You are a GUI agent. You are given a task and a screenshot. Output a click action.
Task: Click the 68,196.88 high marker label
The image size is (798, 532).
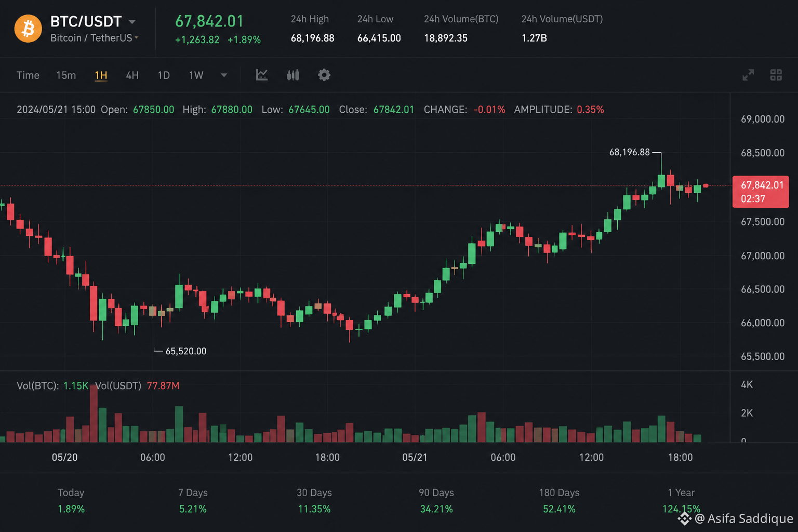point(629,152)
